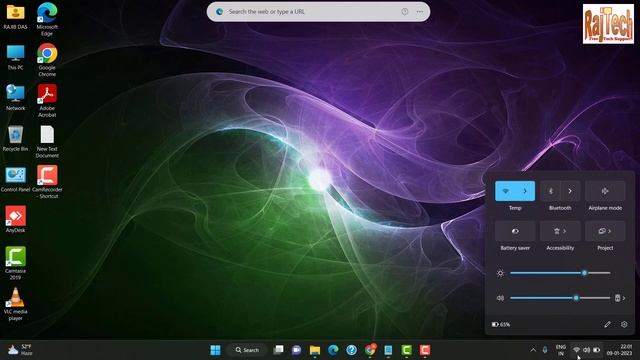Select the Network desktop icon
This screenshot has height=360, width=640.
pyautogui.click(x=16, y=98)
